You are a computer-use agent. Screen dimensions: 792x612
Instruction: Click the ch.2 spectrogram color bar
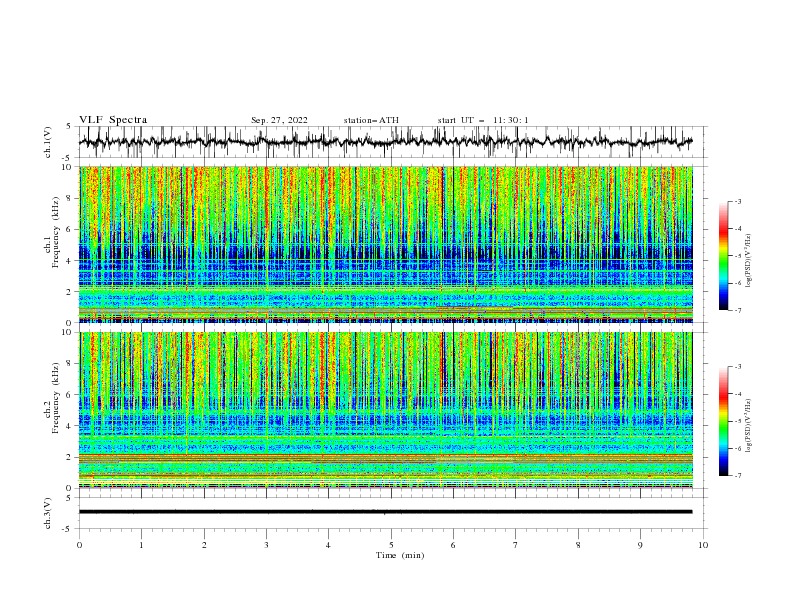click(723, 421)
